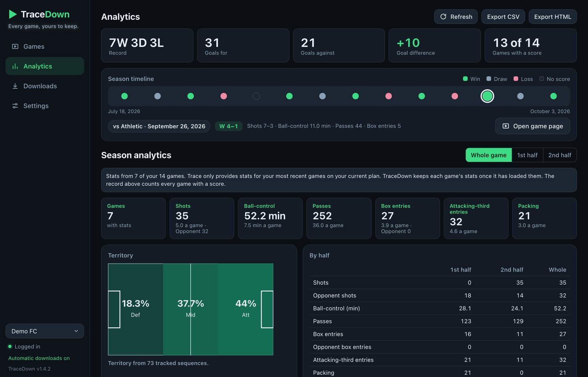Select the last game marker on the timeline
This screenshot has width=588, height=377.
pyautogui.click(x=554, y=96)
